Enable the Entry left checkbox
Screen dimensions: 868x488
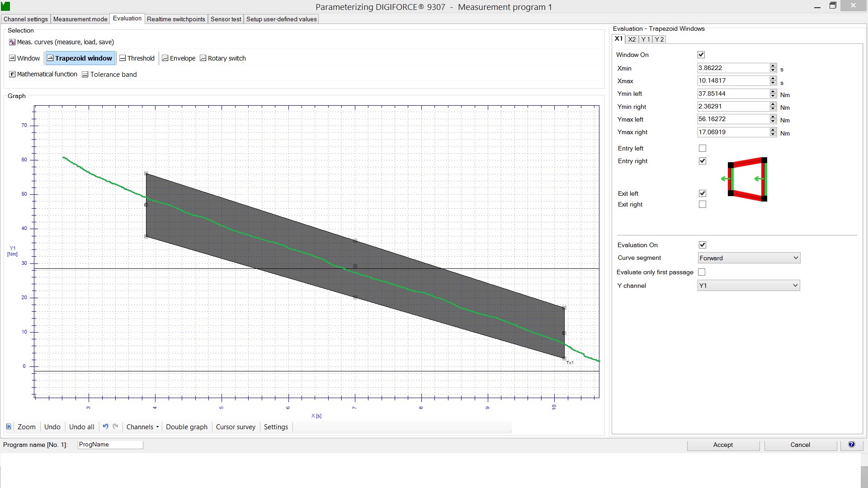(x=702, y=148)
